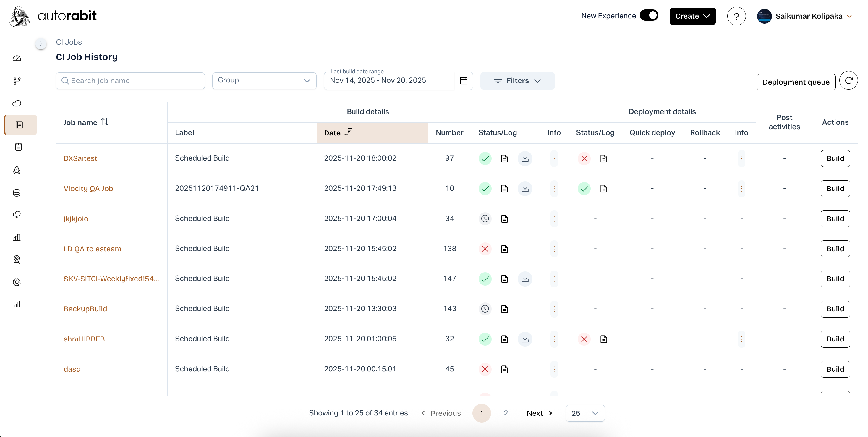
Task: Open the Filters dropdown
Action: (x=517, y=81)
